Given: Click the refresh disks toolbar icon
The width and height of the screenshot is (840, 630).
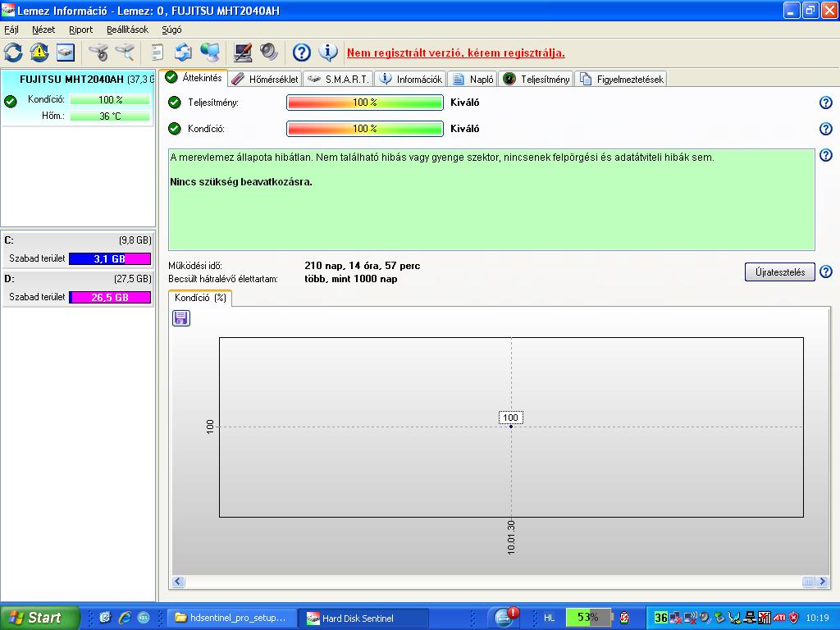Looking at the screenshot, I should click(13, 52).
